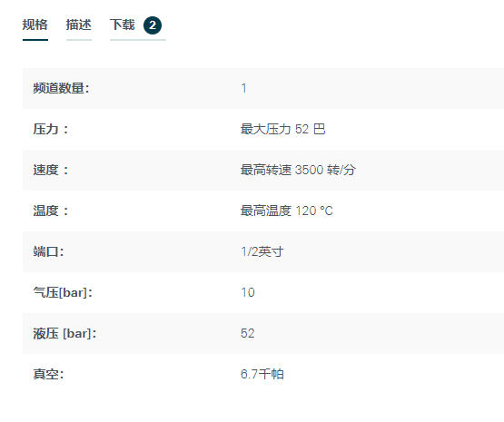Select the 温度 row label
Image resolution: width=504 pixels, height=422 pixels.
click(x=51, y=211)
